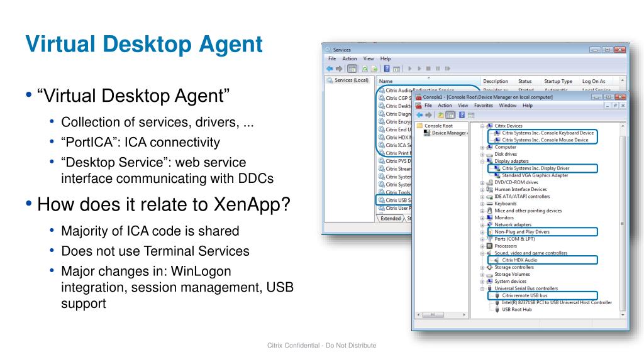Viewport: 644px width, 362px height.
Task: Collapse Universal Serial Bus controllers node
Action: [x=482, y=288]
